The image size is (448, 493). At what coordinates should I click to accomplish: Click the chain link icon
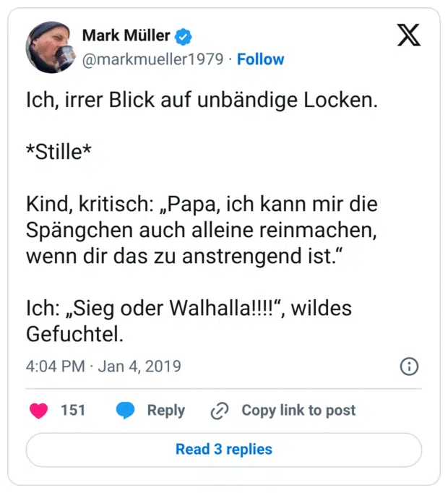[x=219, y=411]
